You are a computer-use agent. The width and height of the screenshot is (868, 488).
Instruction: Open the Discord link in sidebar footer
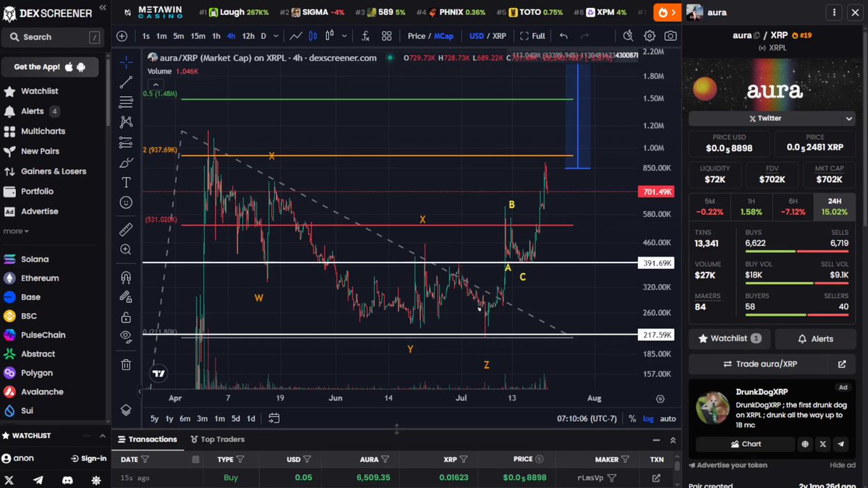tap(67, 480)
